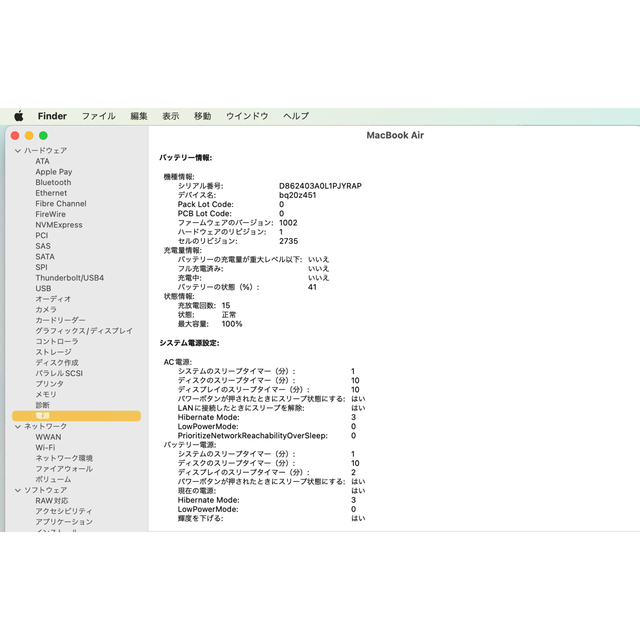The height and width of the screenshot is (640, 640).
Task: Select アプリケーション in the sidebar
Action: click(64, 522)
